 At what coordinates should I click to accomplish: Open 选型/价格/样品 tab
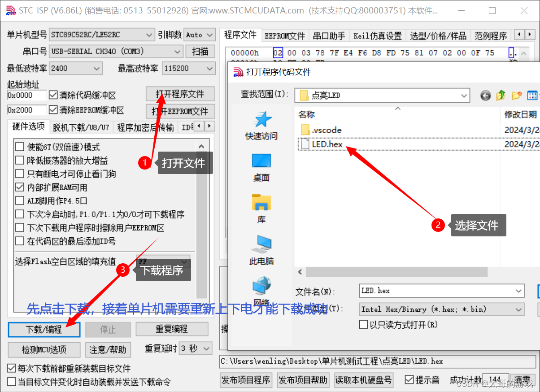pyautogui.click(x=439, y=36)
